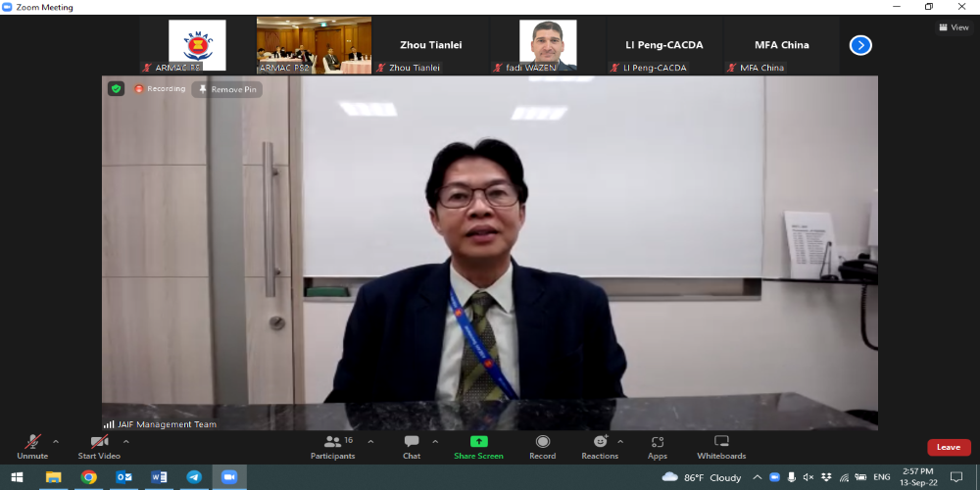Click the Zoom icon in the system tray
The width and height of the screenshot is (980, 490).
click(774, 477)
